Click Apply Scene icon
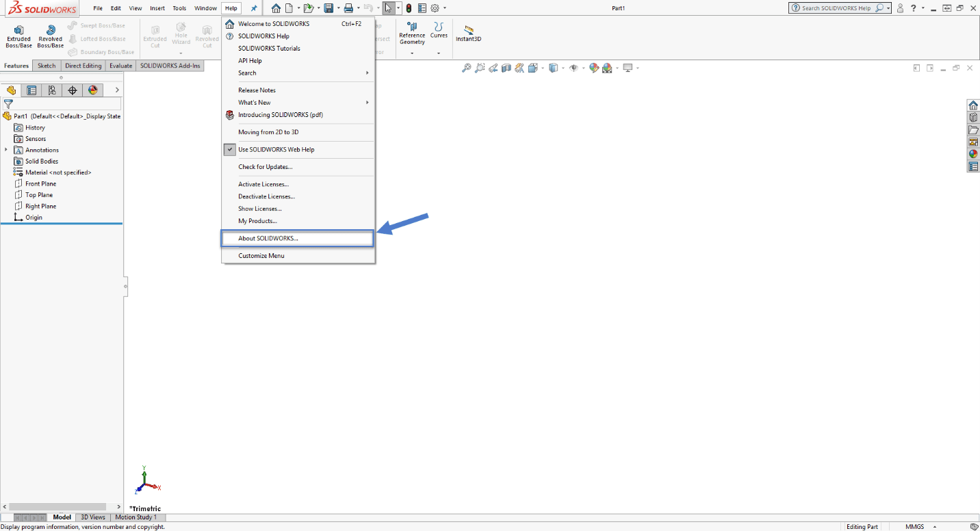The width and height of the screenshot is (980, 531). [607, 68]
